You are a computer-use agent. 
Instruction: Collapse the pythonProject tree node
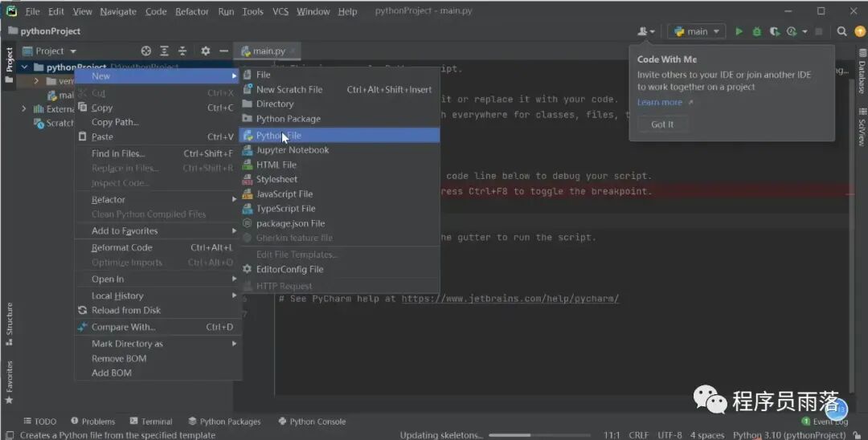tap(24, 67)
